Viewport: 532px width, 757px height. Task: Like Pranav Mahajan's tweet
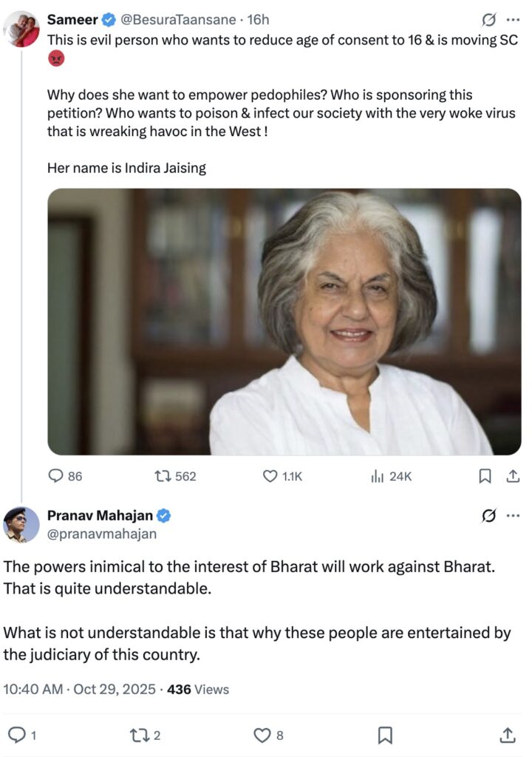click(x=262, y=735)
